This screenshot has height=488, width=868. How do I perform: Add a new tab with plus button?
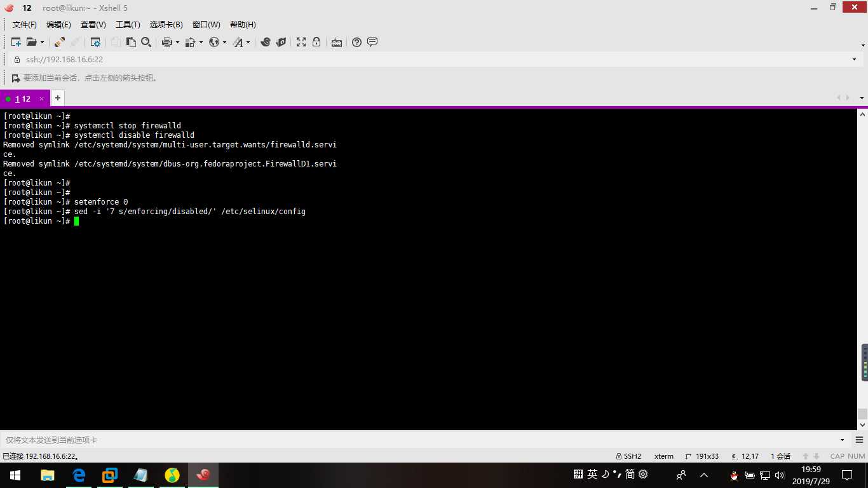(x=57, y=98)
